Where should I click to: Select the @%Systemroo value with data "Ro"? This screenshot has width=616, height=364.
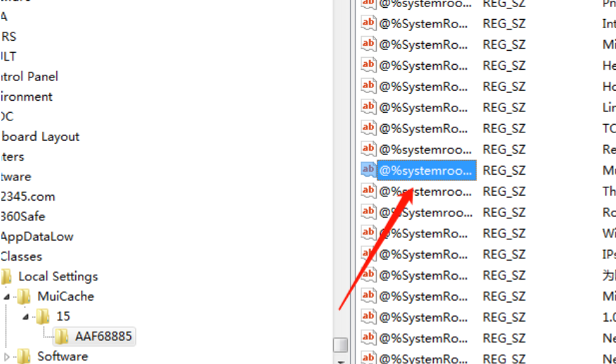(x=426, y=212)
